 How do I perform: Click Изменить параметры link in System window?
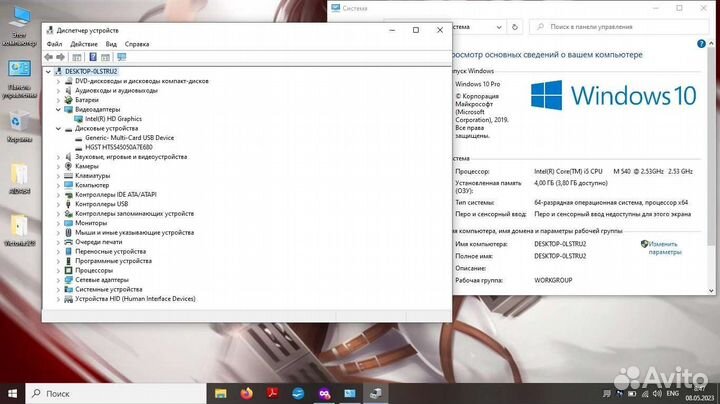tap(664, 248)
